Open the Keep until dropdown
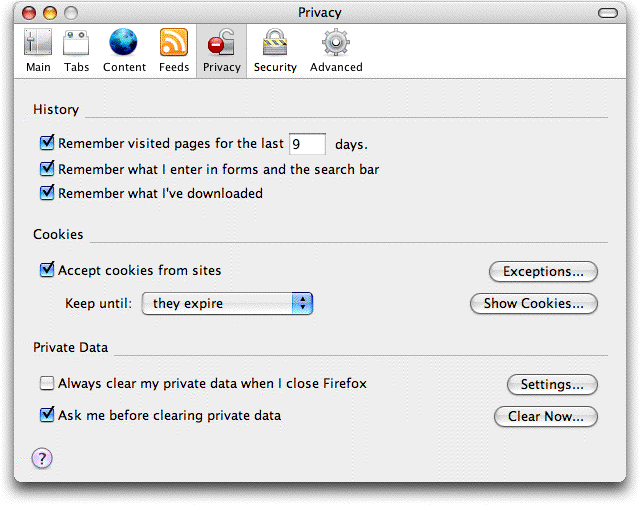640x505 pixels. [x=227, y=303]
